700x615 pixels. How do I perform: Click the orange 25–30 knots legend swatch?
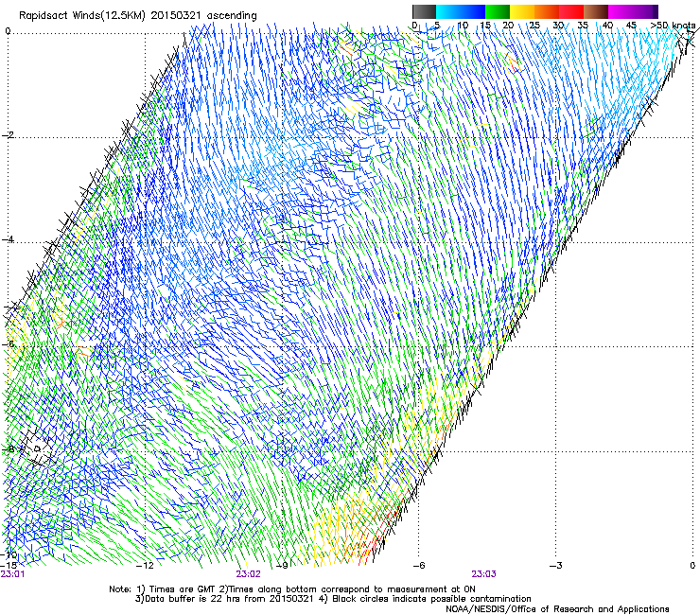547,11
